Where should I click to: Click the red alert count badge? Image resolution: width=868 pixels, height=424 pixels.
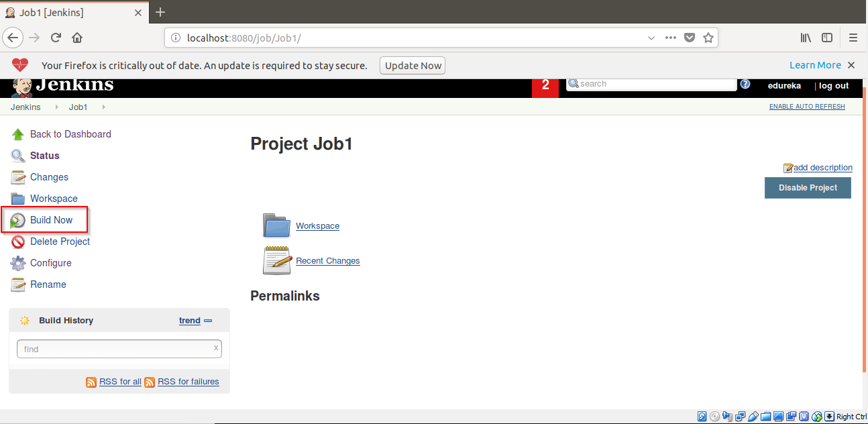[x=545, y=86]
